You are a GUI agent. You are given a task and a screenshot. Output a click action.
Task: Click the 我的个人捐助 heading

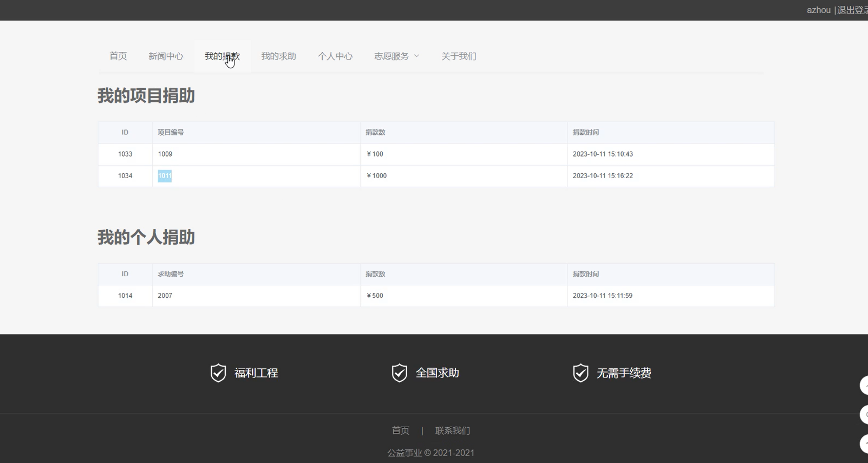pyautogui.click(x=146, y=237)
